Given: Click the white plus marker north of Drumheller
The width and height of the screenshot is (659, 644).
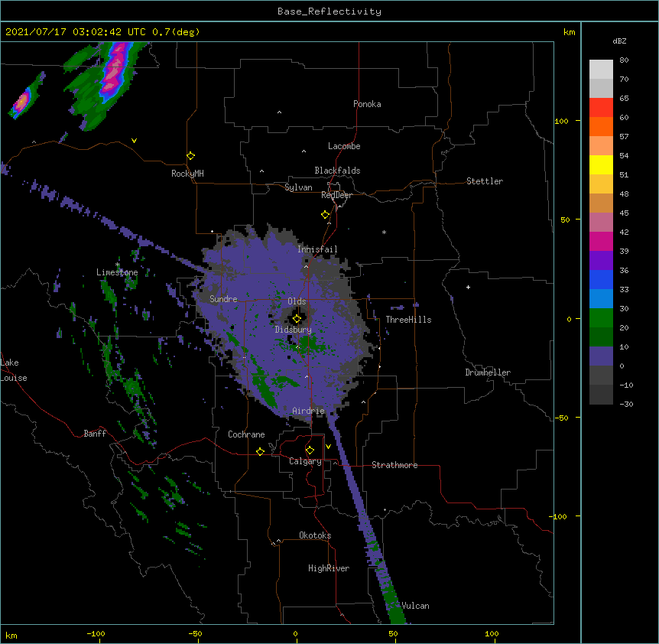Looking at the screenshot, I should click(468, 287).
